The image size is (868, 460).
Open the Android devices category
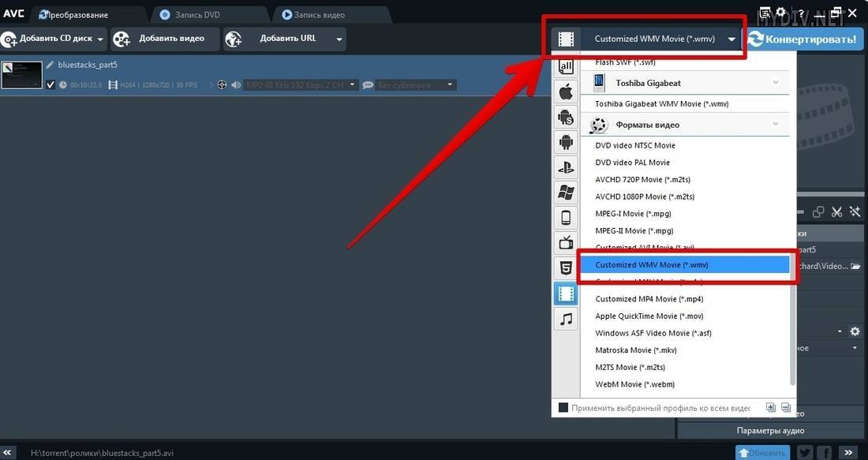[565, 142]
